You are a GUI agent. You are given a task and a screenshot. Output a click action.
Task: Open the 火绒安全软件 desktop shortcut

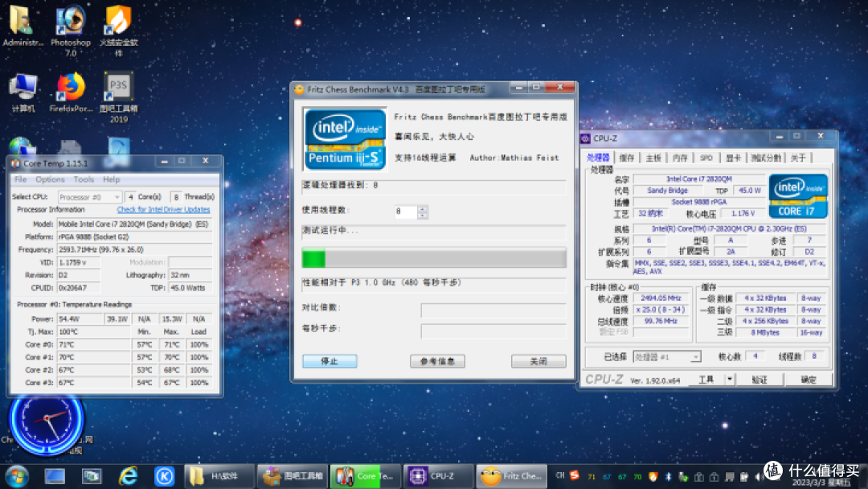tap(118, 31)
